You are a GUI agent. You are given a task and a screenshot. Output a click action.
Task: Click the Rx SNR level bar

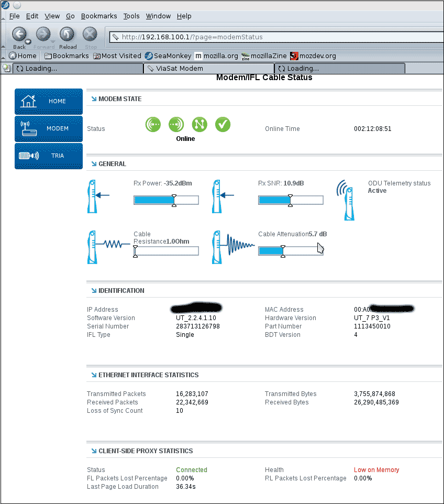coord(291,200)
